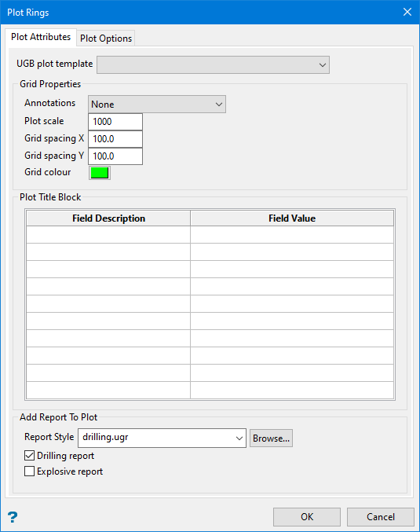
Task: Close the Plot Rings dialog
Action: click(407, 12)
